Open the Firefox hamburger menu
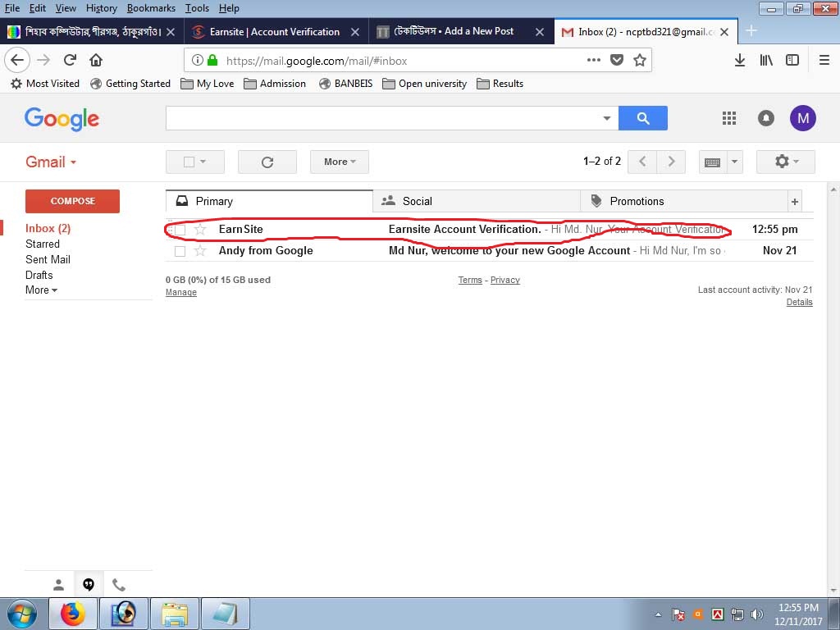840x630 pixels. [x=824, y=60]
